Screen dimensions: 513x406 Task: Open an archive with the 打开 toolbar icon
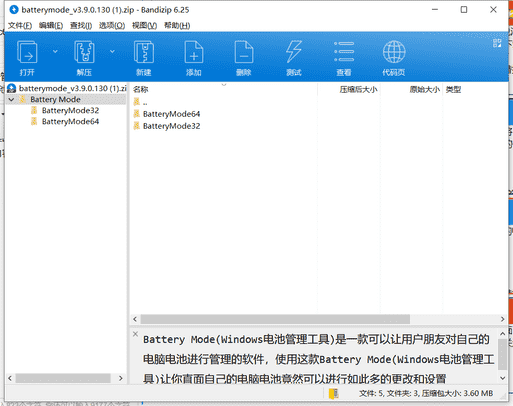(x=27, y=57)
